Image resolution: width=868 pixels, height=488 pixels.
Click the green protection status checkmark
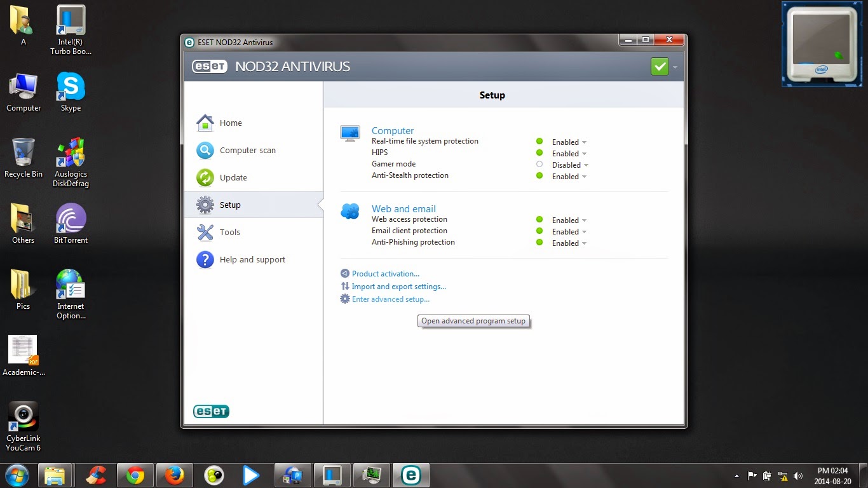tap(660, 67)
